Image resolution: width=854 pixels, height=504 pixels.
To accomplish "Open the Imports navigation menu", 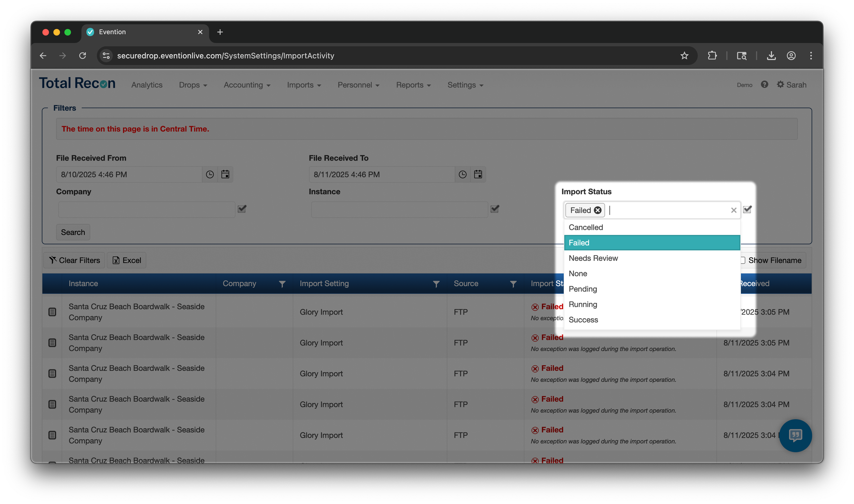I will click(x=304, y=85).
